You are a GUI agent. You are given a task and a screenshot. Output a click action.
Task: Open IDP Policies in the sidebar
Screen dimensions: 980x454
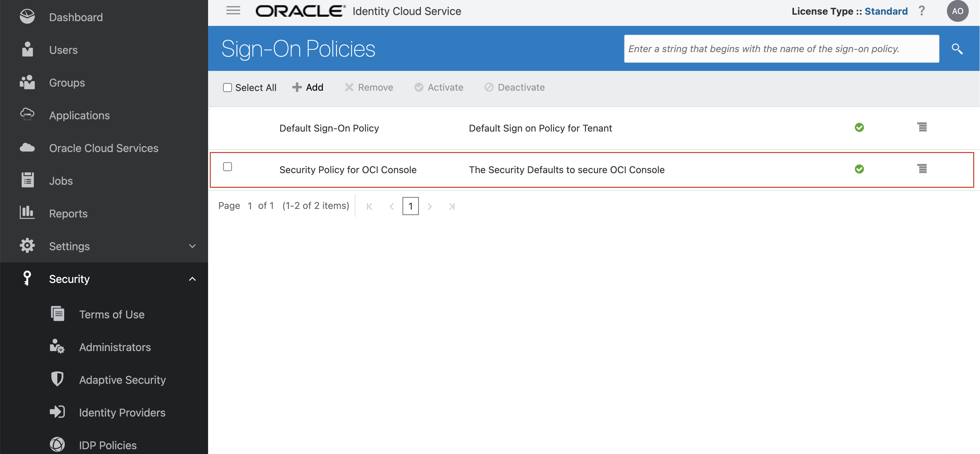tap(107, 445)
